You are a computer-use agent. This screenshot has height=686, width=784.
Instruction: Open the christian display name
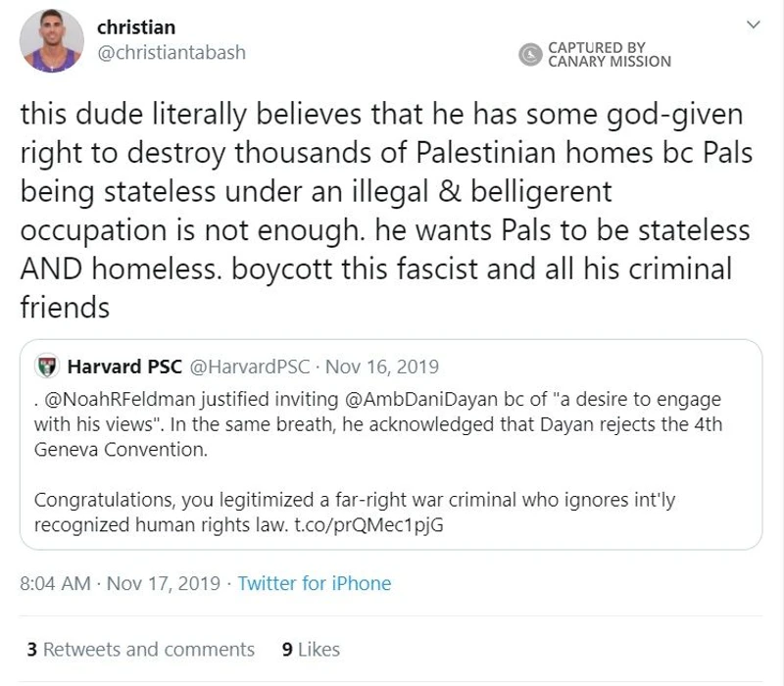click(136, 27)
